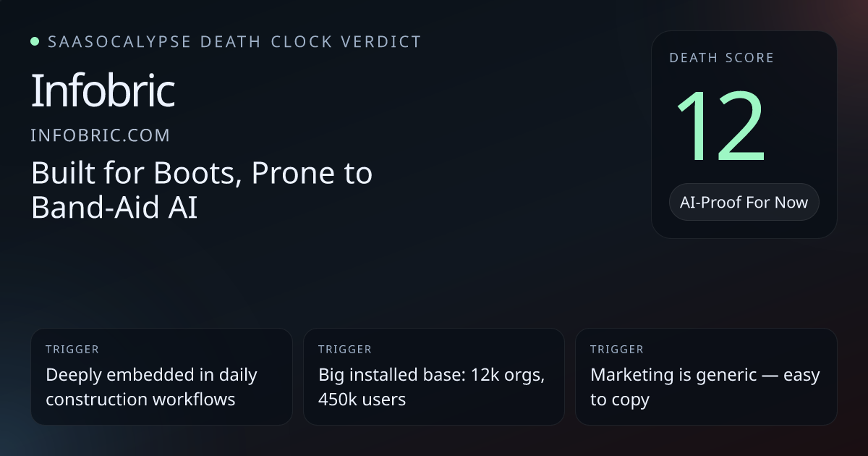Click the green status dot
868x456 pixels.
tap(35, 41)
